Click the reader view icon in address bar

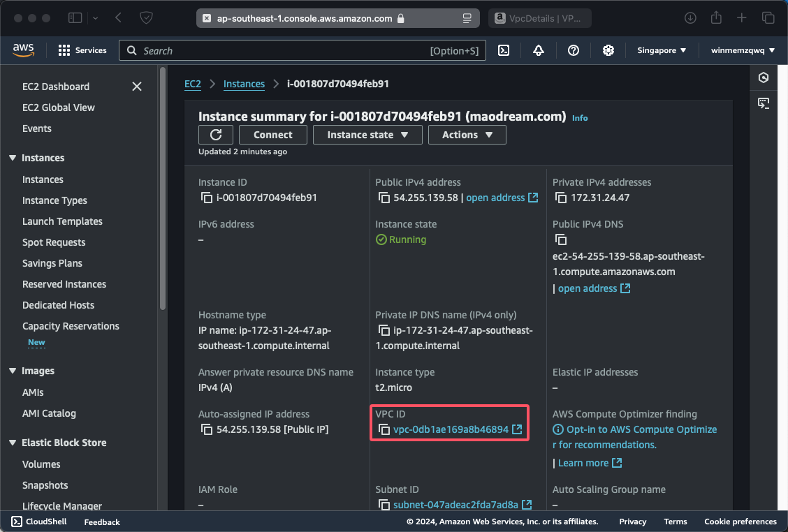(467, 19)
